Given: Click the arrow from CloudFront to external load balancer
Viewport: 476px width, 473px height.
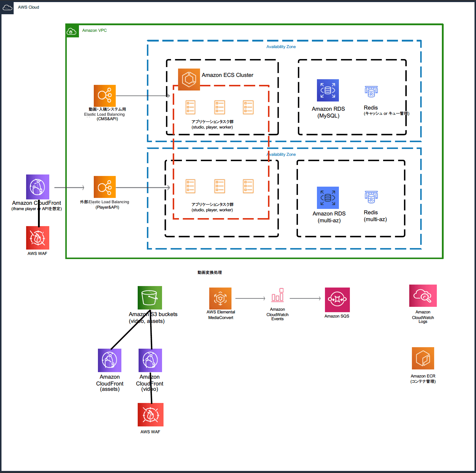Looking at the screenshot, I should click(69, 188).
